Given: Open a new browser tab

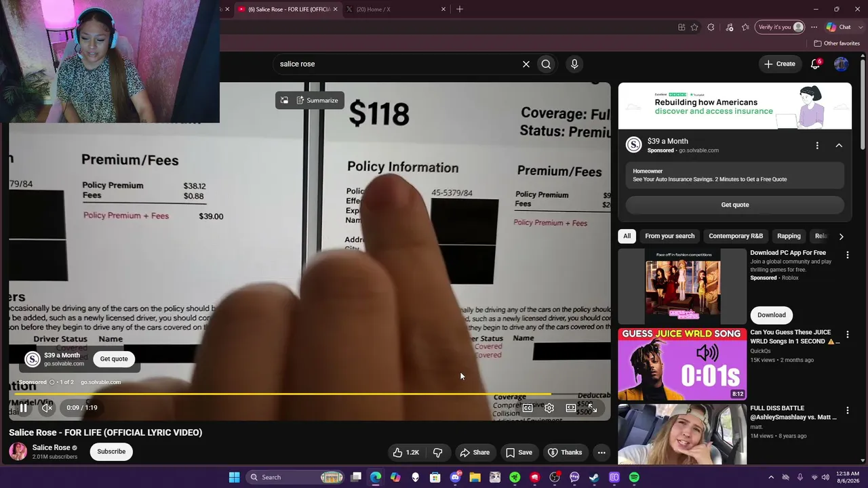Looking at the screenshot, I should point(460,9).
